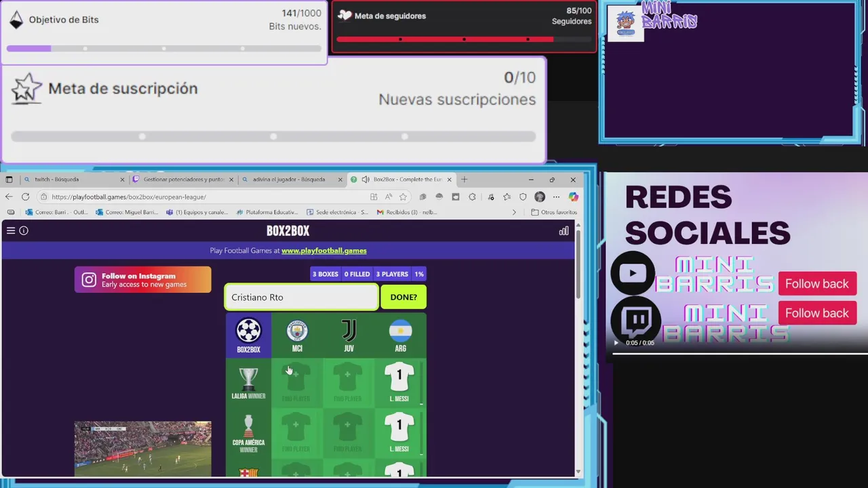
Task: Click the Follow back button beside Twitch
Action: (817, 313)
